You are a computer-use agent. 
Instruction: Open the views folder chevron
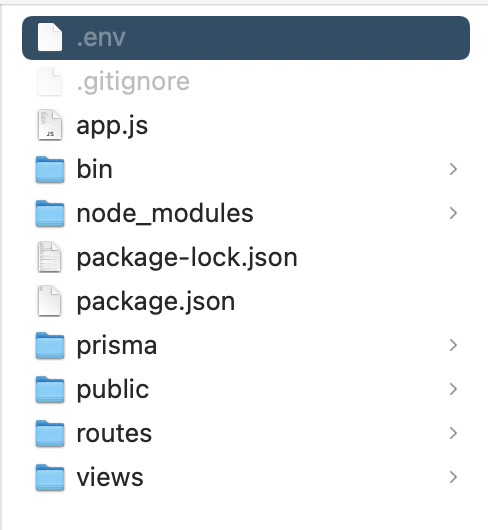click(x=453, y=477)
